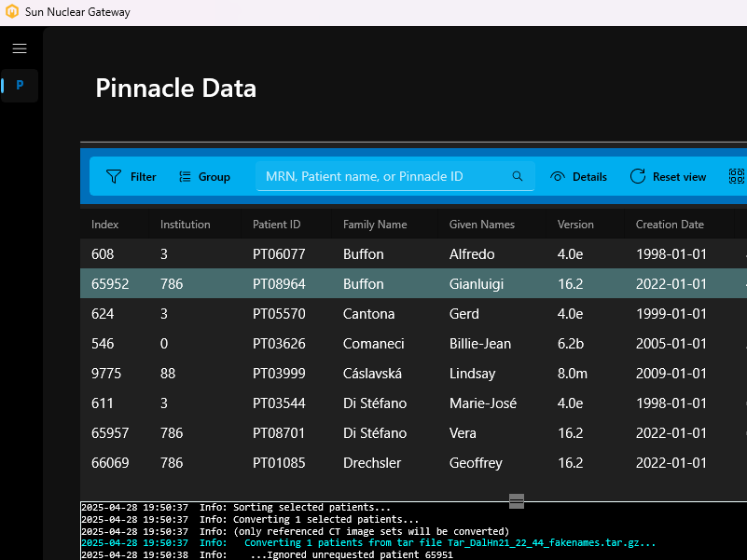Sort by Version column header
Screen dimensions: 747x560
[575, 225]
